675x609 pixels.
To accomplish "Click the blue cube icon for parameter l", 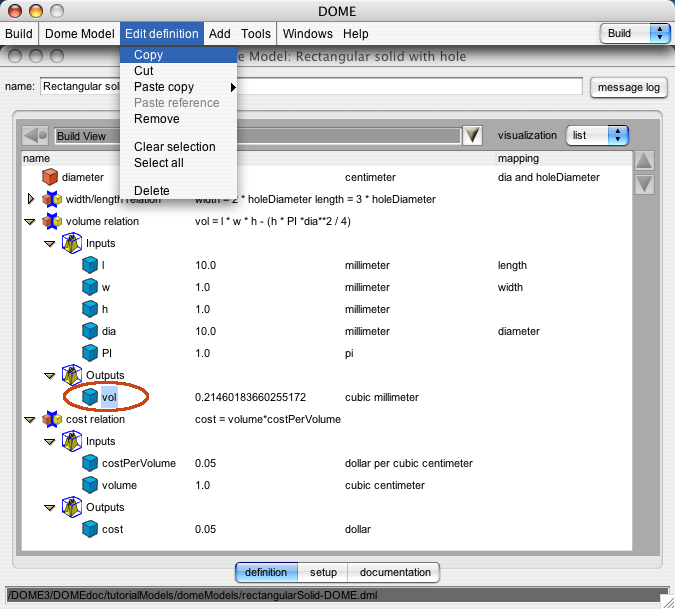I will 90,265.
